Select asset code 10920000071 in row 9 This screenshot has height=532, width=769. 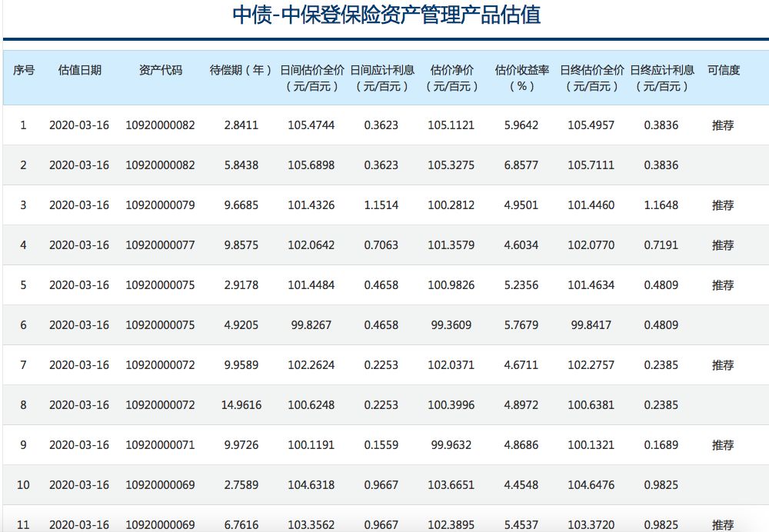click(x=161, y=444)
